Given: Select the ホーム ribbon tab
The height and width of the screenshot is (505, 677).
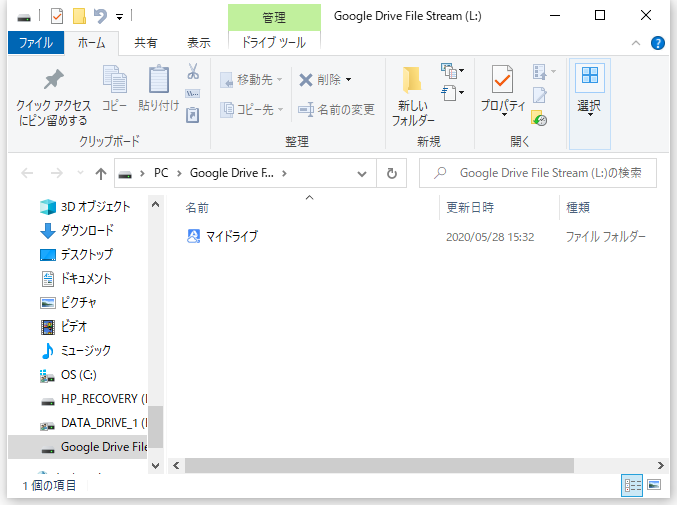Looking at the screenshot, I should (x=91, y=43).
